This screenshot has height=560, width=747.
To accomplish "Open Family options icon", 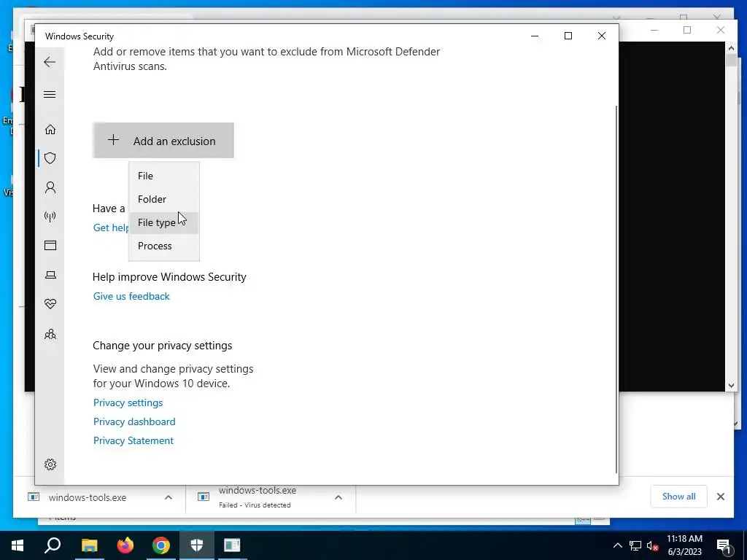I will coord(50,334).
